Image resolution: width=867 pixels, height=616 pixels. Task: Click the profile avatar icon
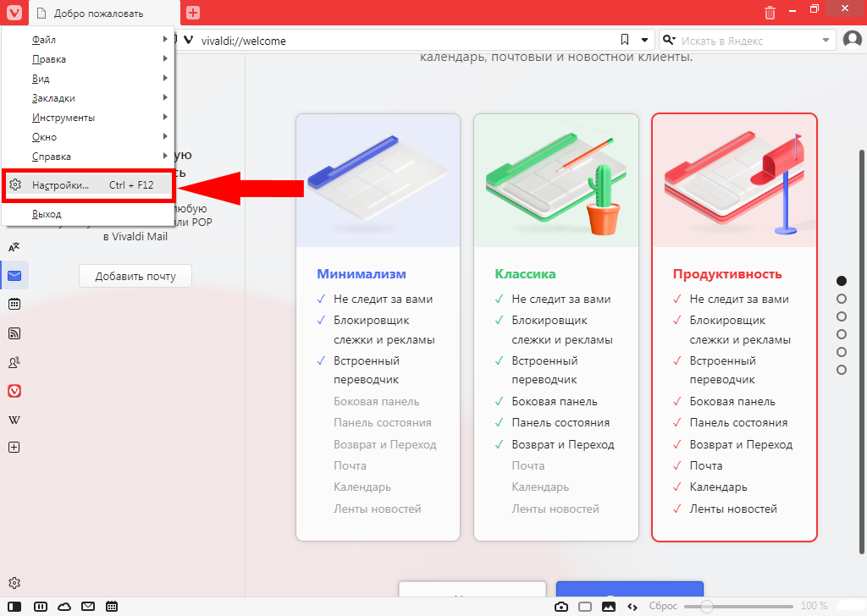[x=853, y=40]
